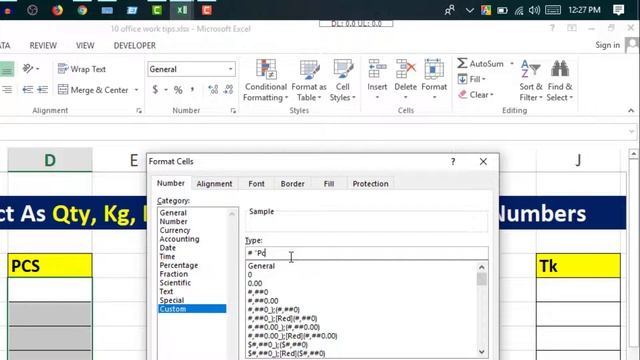Apply Accounting dollar number format
The image size is (640, 360).
coord(155,89)
